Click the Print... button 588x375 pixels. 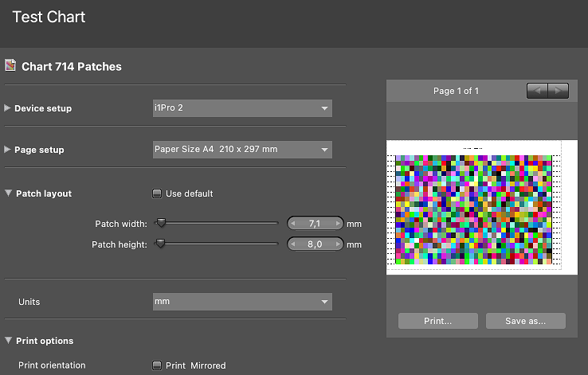tap(437, 321)
